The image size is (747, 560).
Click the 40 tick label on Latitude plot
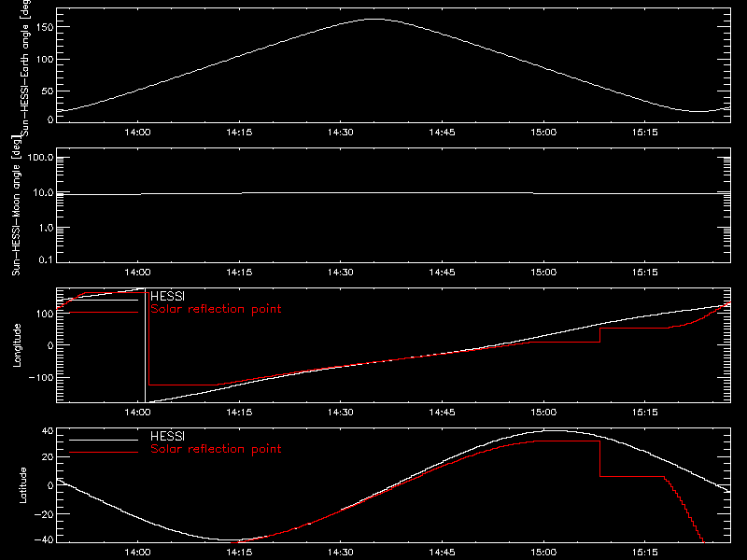[x=48, y=431]
